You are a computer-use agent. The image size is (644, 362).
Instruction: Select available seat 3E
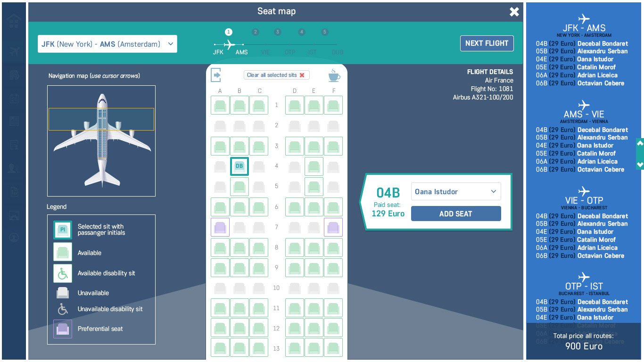314,146
